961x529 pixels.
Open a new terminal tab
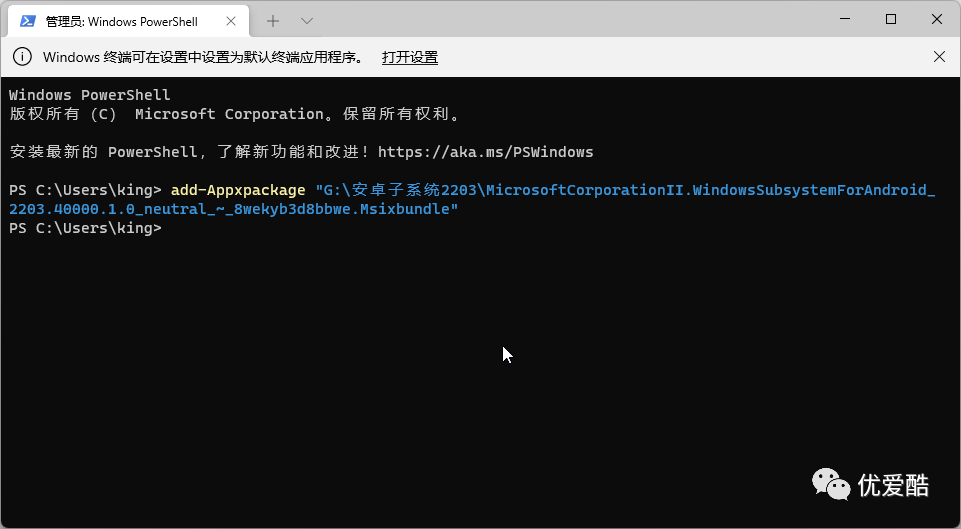(x=273, y=21)
